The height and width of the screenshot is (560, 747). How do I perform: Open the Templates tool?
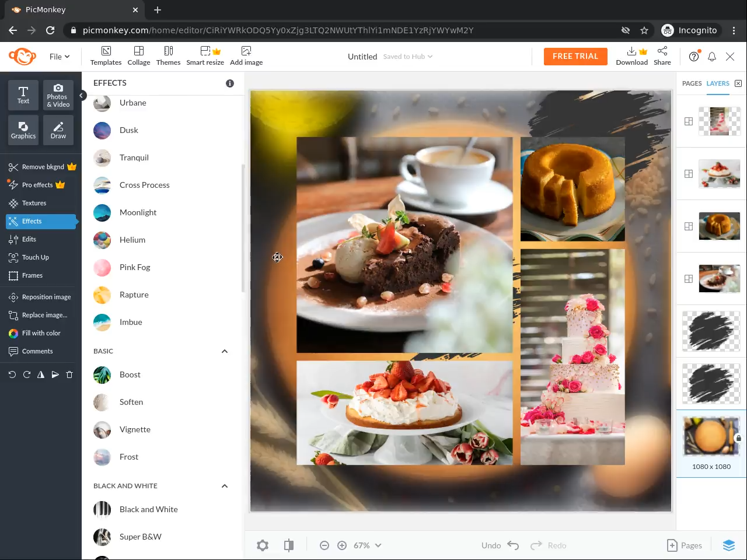pos(106,56)
